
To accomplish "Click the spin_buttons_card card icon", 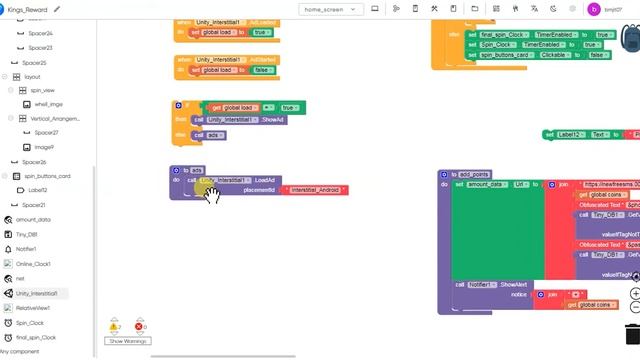I will pos(16,176).
